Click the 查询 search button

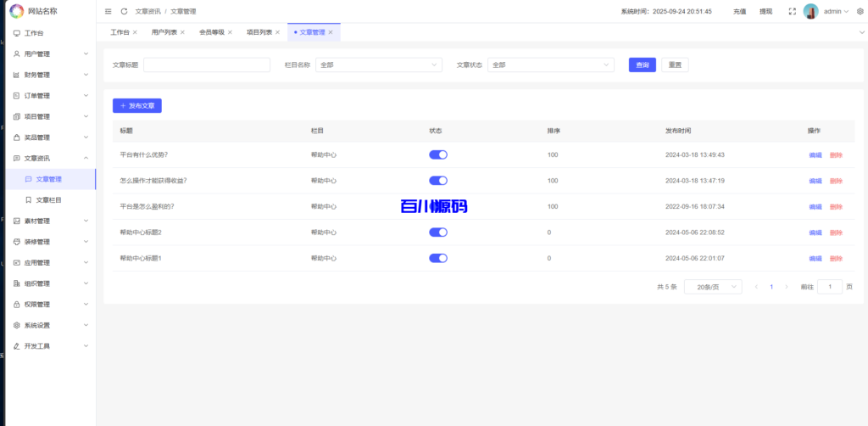[642, 64]
